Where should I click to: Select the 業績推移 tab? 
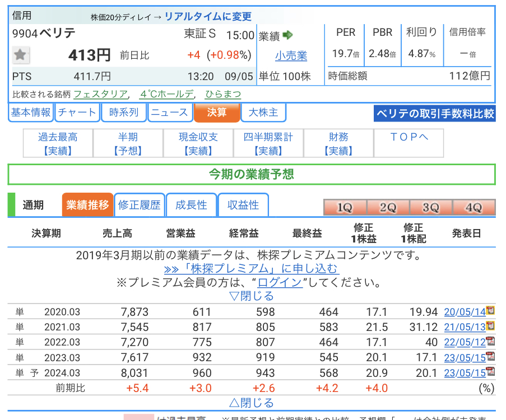coord(87,205)
